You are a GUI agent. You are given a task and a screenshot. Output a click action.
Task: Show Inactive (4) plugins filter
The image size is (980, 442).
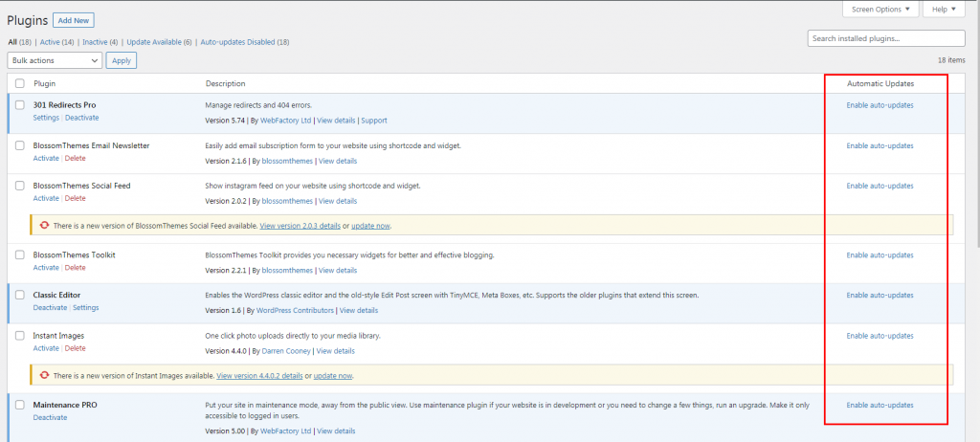pyautogui.click(x=100, y=42)
